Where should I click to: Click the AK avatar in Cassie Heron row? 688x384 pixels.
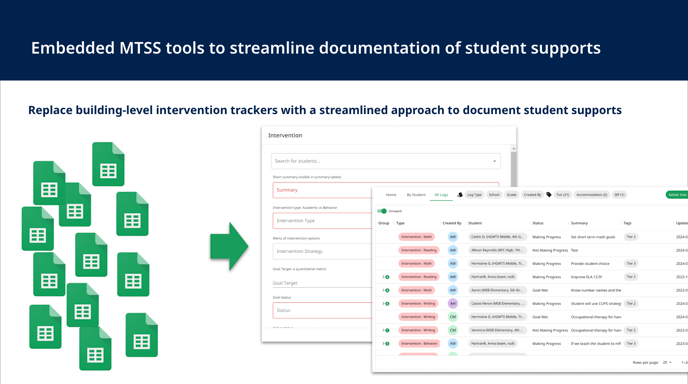tap(453, 303)
